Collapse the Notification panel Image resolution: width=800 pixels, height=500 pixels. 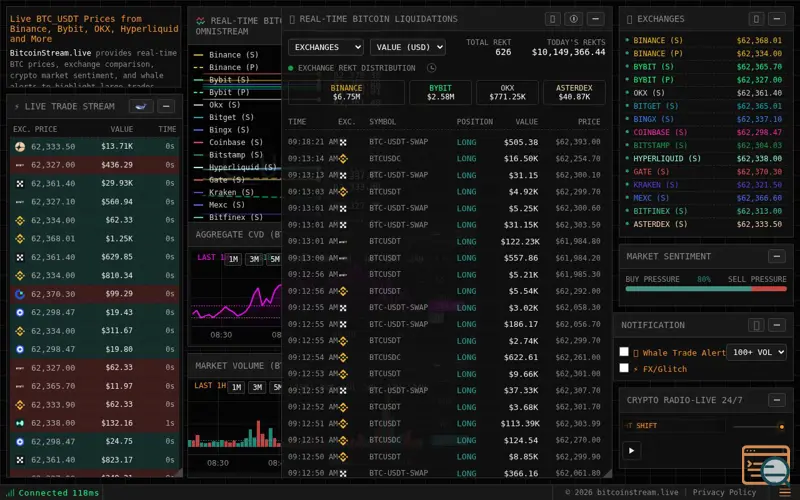tap(777, 325)
